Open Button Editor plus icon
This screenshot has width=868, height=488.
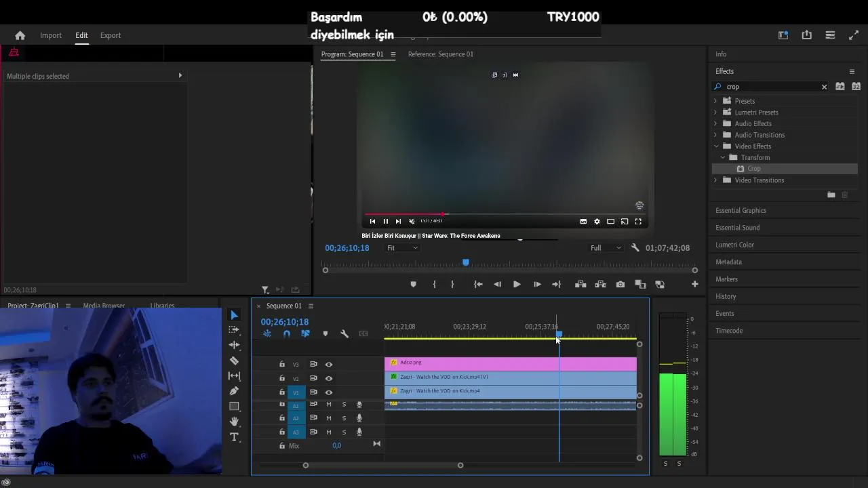pos(694,285)
